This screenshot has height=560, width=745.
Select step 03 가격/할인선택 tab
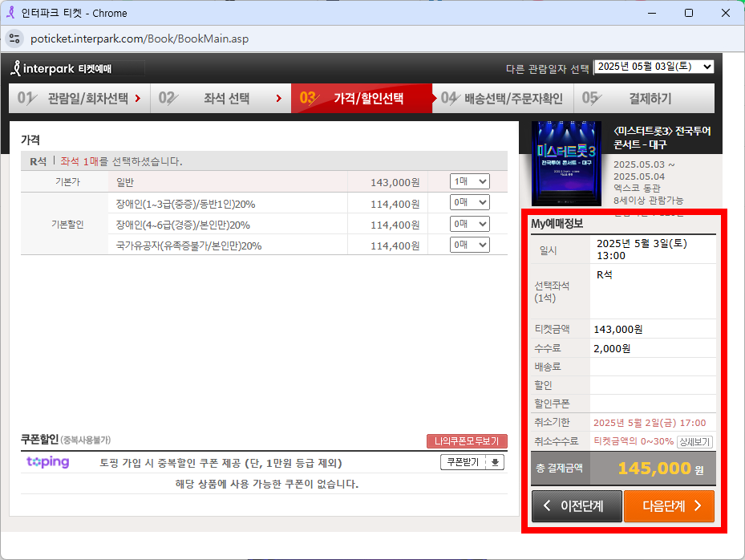(362, 99)
